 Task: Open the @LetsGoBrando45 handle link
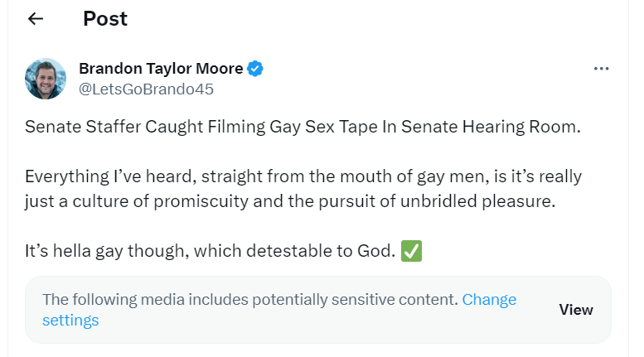[x=146, y=89]
